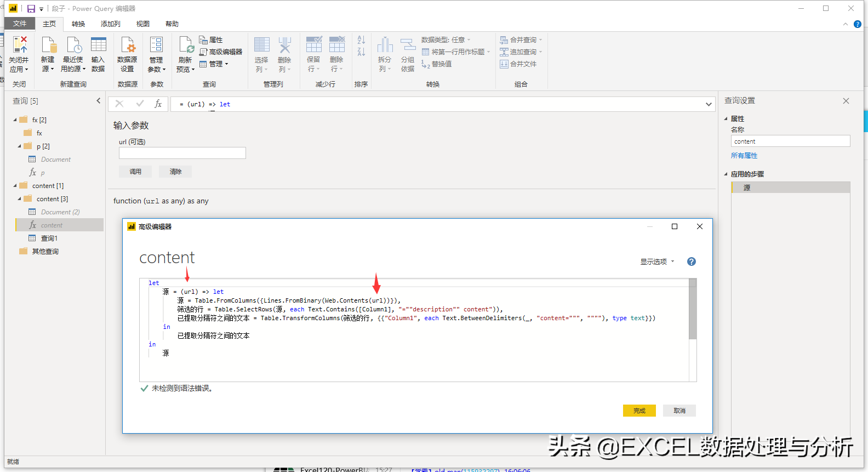
Task: Collapse the fx [2] folder group
Action: 15,120
